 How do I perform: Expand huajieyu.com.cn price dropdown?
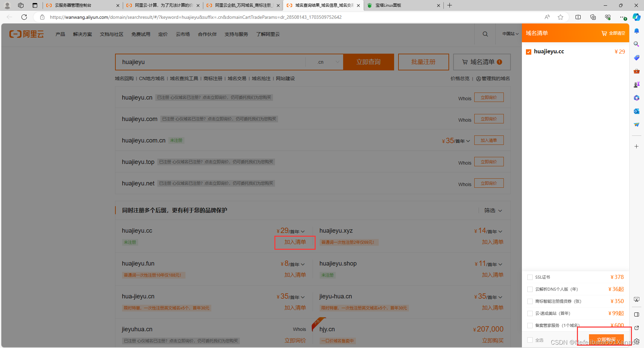(x=468, y=141)
